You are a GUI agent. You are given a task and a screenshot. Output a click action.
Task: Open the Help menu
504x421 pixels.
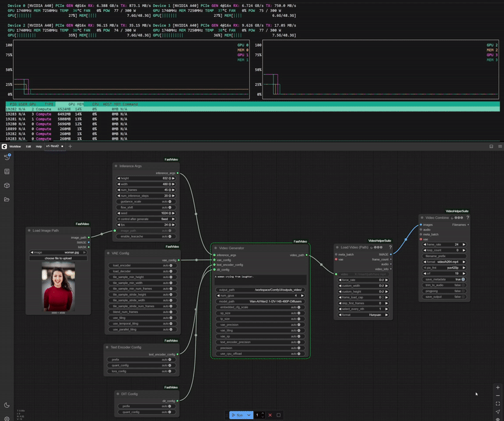click(38, 146)
